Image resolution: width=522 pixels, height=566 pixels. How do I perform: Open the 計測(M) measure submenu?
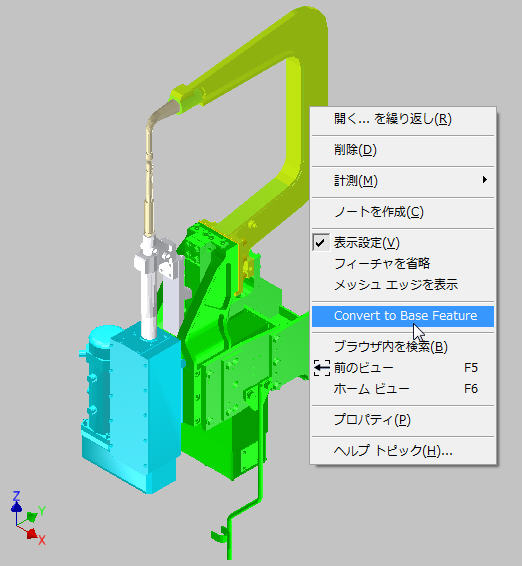(403, 180)
